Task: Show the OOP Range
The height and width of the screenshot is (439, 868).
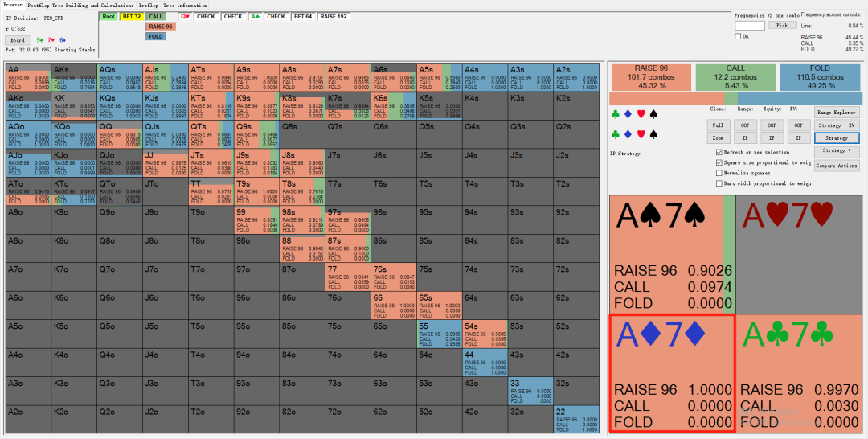Action: pyautogui.click(x=745, y=125)
